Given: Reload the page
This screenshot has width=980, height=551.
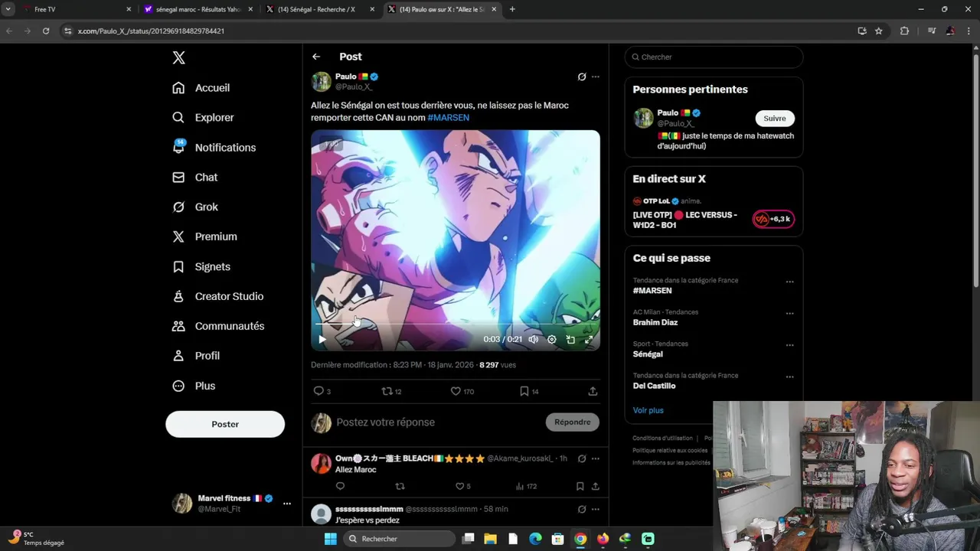Looking at the screenshot, I should point(46,31).
